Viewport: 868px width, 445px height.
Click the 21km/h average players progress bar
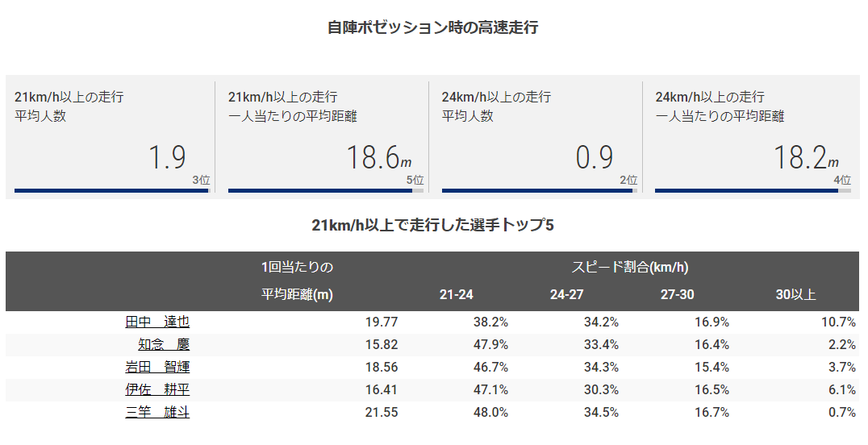tap(111, 191)
